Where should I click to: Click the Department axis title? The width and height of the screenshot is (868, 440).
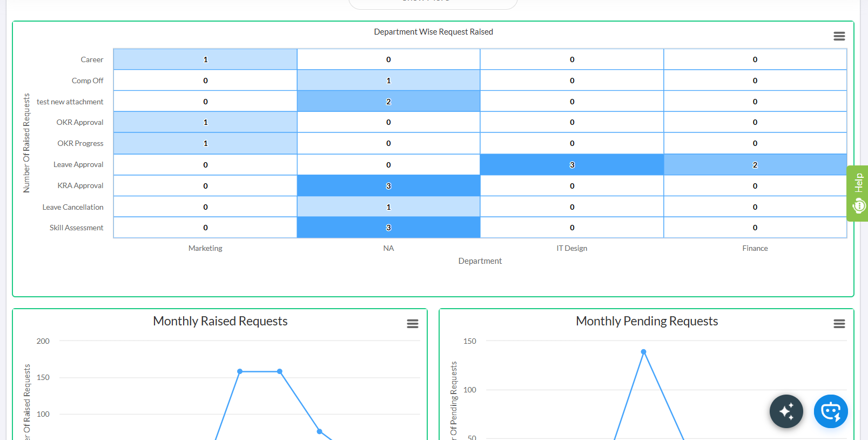tap(480, 261)
